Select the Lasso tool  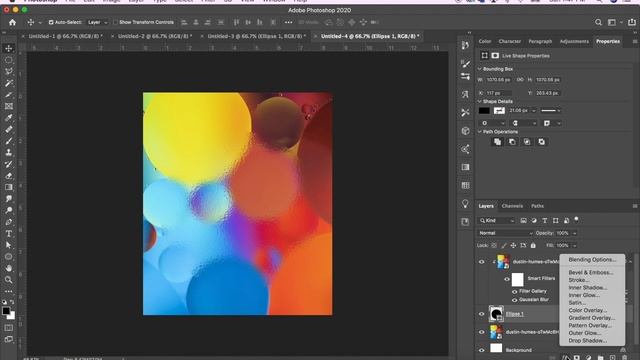pos(9,71)
